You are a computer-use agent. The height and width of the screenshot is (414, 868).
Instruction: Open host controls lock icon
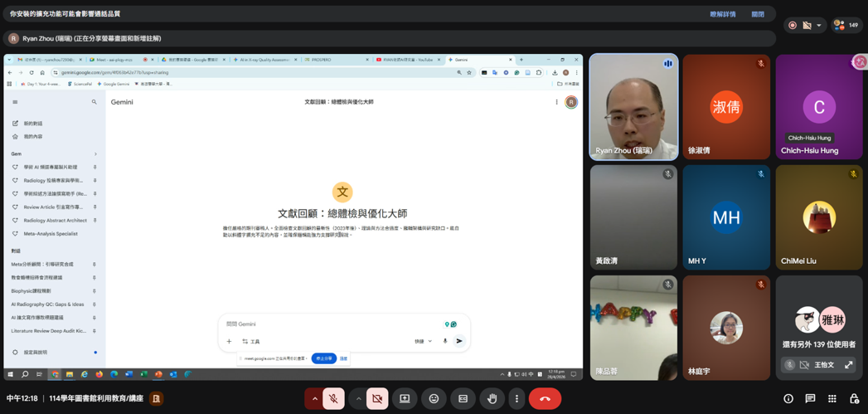[854, 398]
